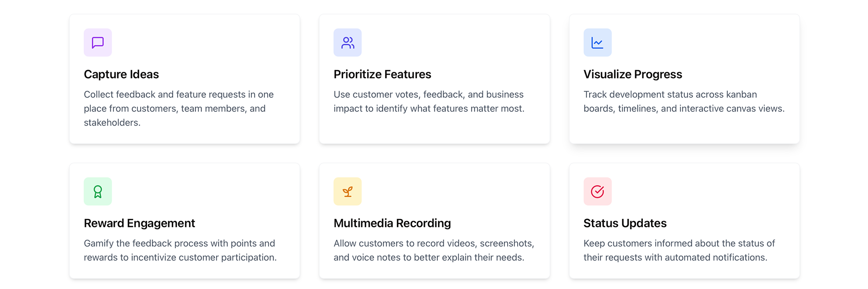Select the Prioritize Features heading

[382, 74]
